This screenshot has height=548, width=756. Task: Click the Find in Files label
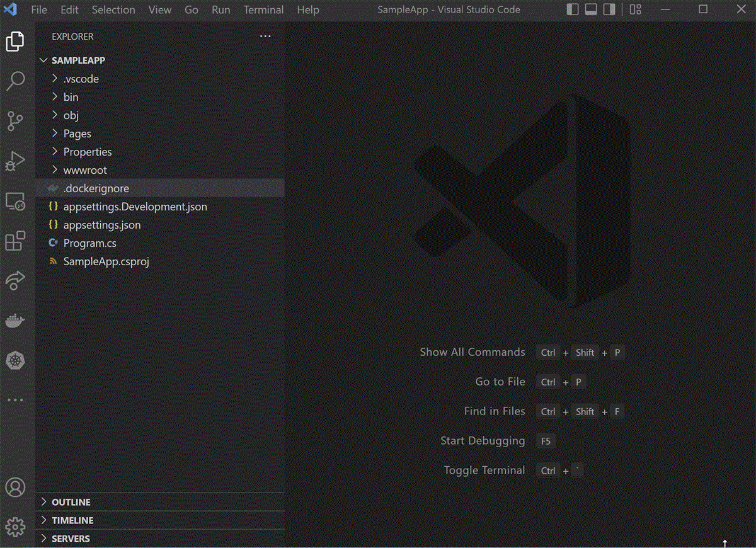(495, 411)
